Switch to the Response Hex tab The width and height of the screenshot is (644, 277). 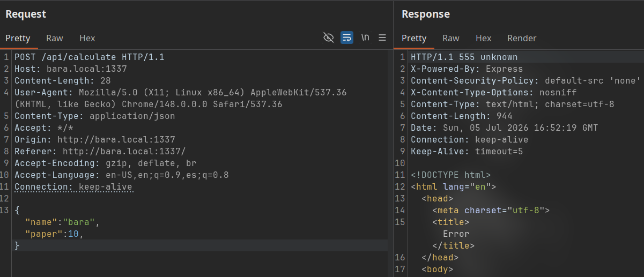(x=484, y=38)
